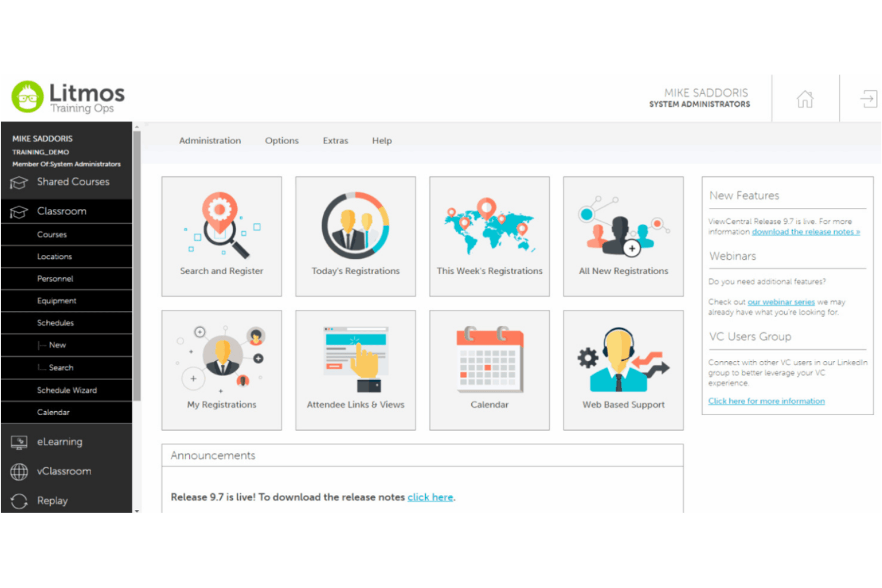Click the sidebar scroll down arrow
The image size is (882, 588).
pyautogui.click(x=137, y=511)
